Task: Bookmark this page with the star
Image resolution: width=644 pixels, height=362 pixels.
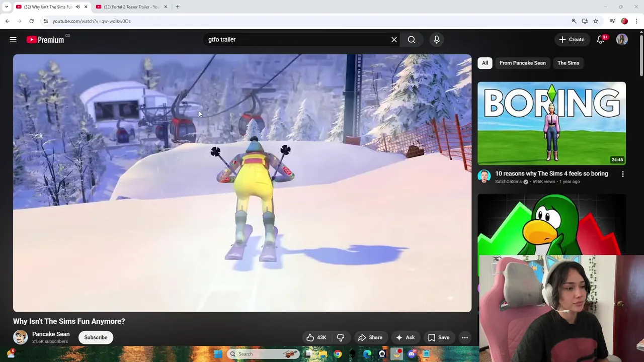Action: pyautogui.click(x=596, y=21)
